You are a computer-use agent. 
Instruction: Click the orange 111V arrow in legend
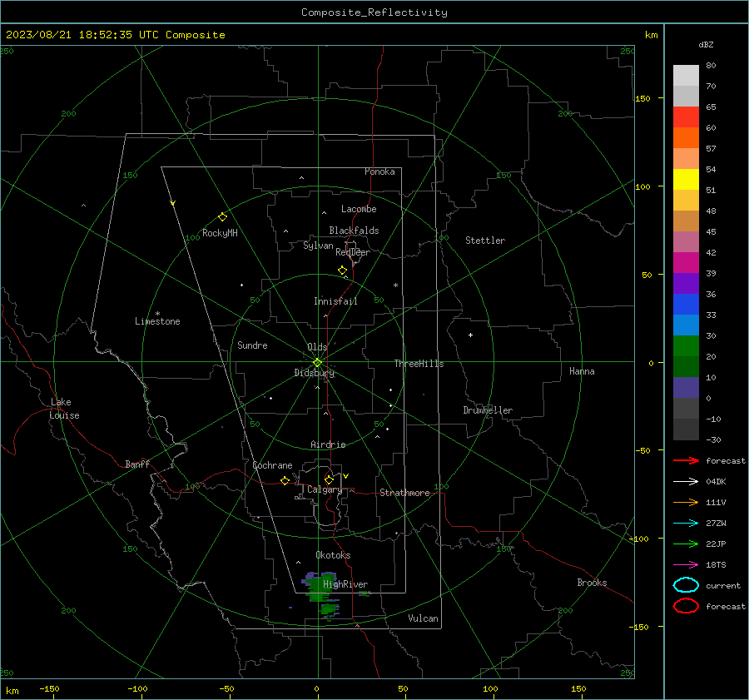(686, 502)
